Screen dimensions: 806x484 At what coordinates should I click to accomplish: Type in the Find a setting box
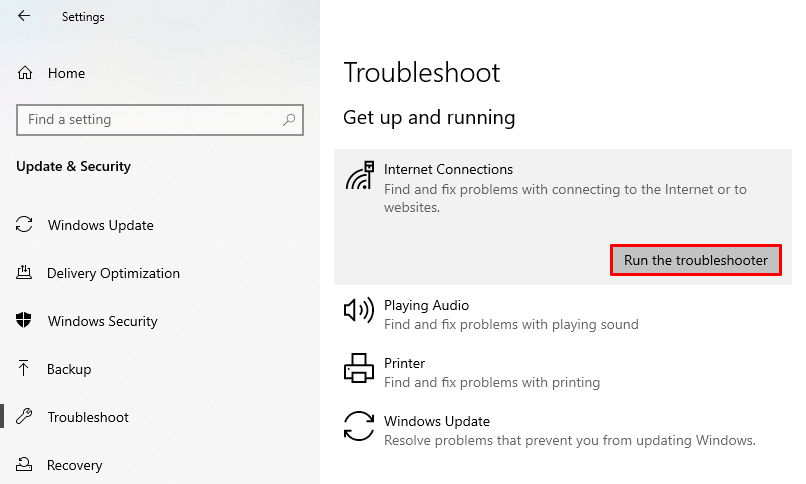coord(150,120)
